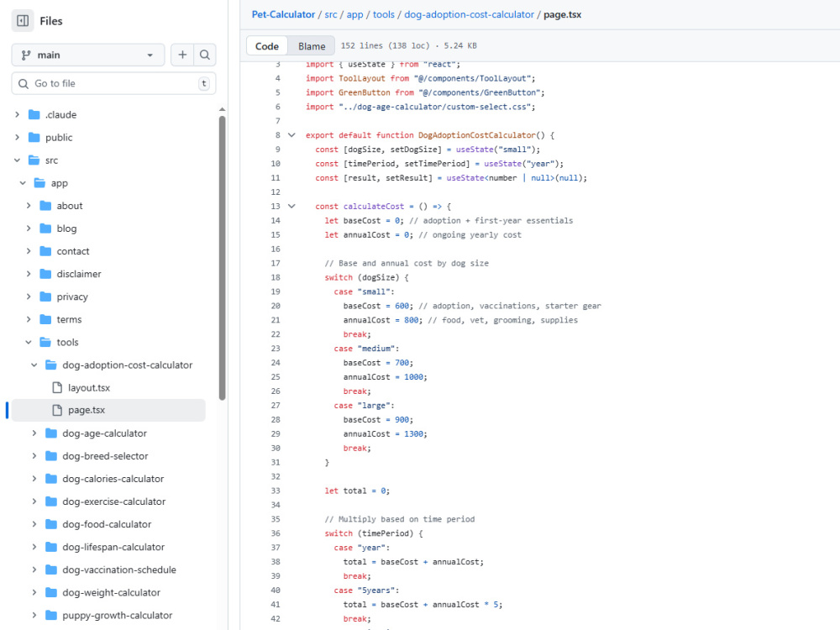Open the blog folder in tree

tap(66, 228)
